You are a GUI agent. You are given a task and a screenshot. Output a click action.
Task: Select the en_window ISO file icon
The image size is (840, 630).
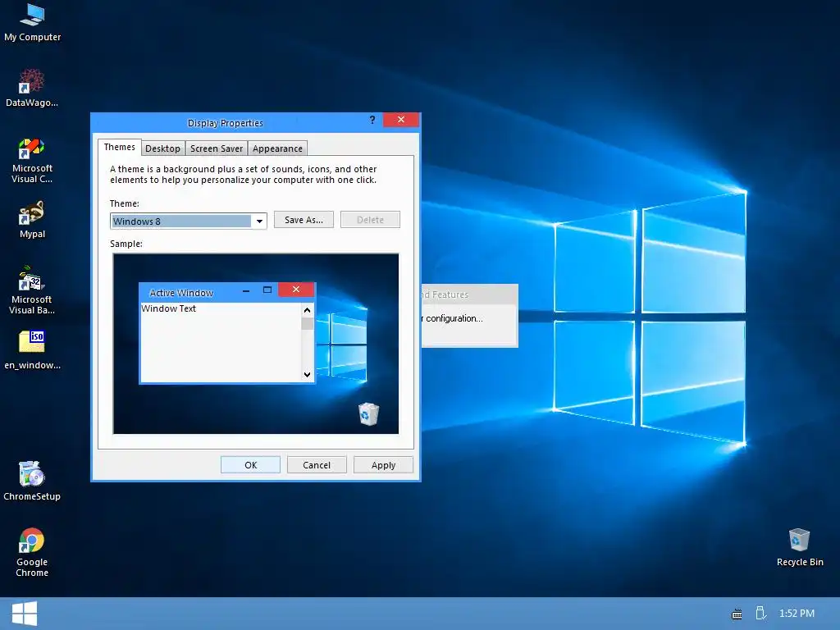coord(32,350)
